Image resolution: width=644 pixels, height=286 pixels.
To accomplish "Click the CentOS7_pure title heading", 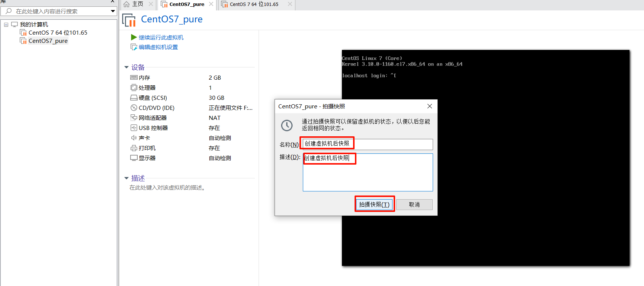I will pyautogui.click(x=172, y=19).
